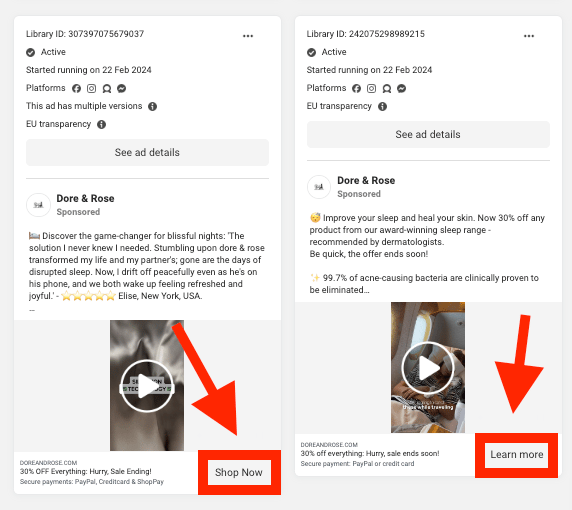Click '30% off everything: Hurry, sale ends soon!' headline
This screenshot has width=572, height=510.
click(x=370, y=453)
